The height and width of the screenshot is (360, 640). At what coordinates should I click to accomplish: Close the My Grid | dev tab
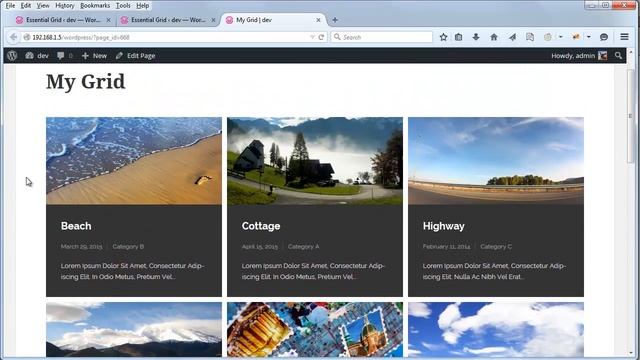[x=318, y=20]
